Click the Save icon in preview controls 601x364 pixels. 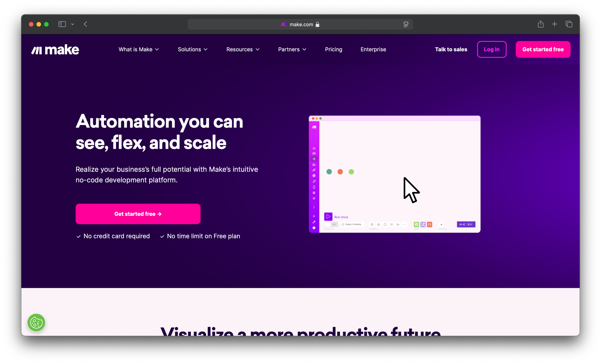[372, 225]
